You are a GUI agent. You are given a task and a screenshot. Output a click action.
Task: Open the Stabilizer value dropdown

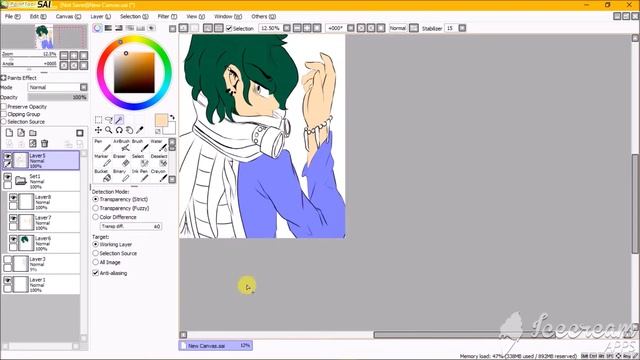pos(462,28)
